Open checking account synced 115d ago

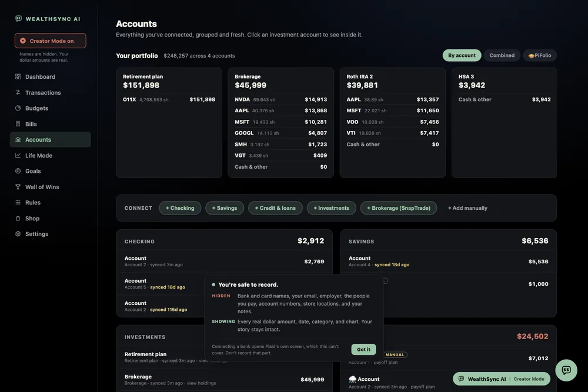161,306
